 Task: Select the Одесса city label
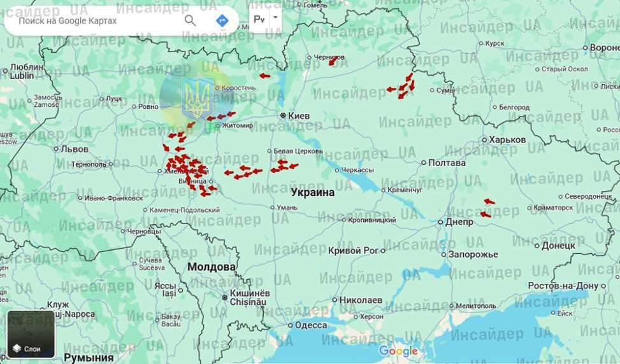click(311, 325)
